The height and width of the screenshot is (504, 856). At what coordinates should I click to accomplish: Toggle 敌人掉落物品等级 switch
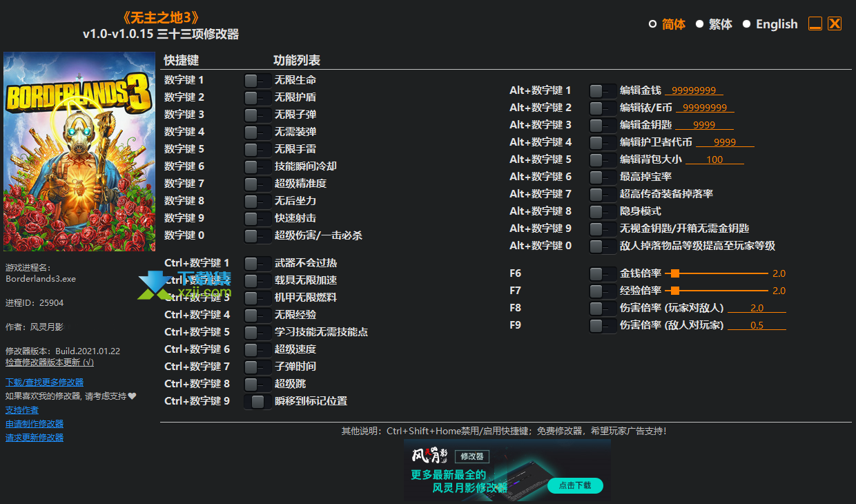(x=603, y=246)
